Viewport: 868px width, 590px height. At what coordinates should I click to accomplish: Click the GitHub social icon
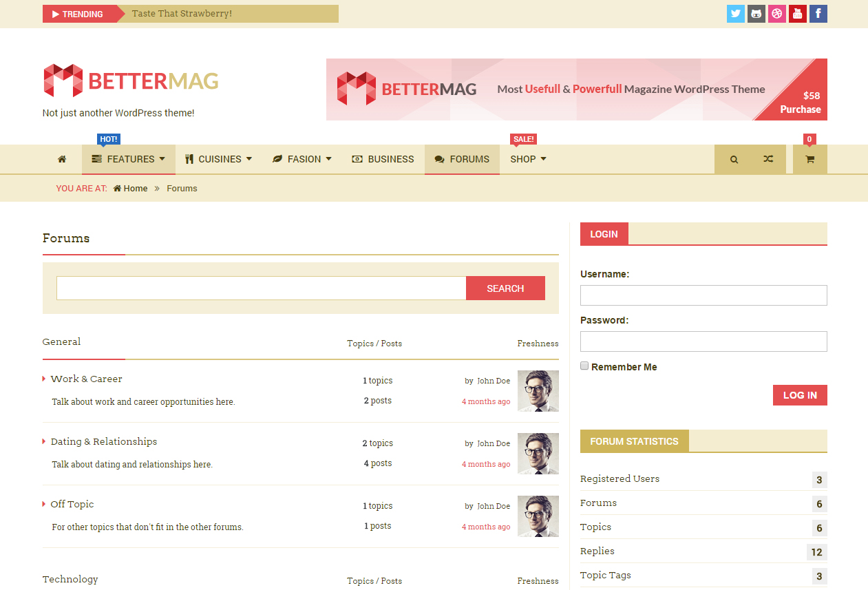[756, 14]
